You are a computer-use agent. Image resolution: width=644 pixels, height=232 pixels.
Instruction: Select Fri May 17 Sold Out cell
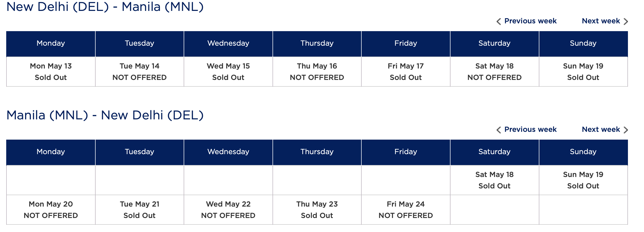pos(406,72)
